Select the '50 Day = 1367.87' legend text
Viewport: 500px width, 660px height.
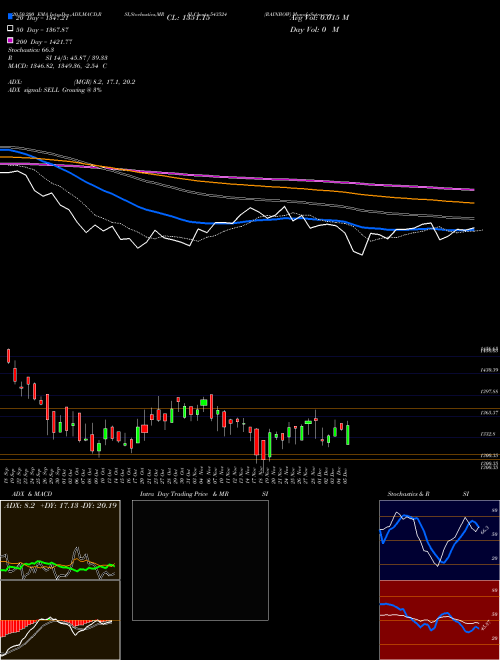tap(42, 30)
